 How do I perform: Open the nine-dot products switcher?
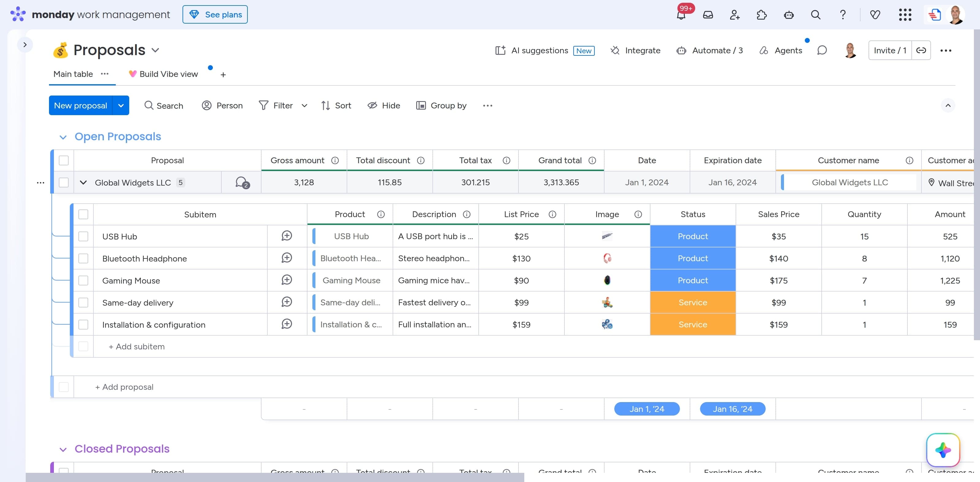point(905,15)
